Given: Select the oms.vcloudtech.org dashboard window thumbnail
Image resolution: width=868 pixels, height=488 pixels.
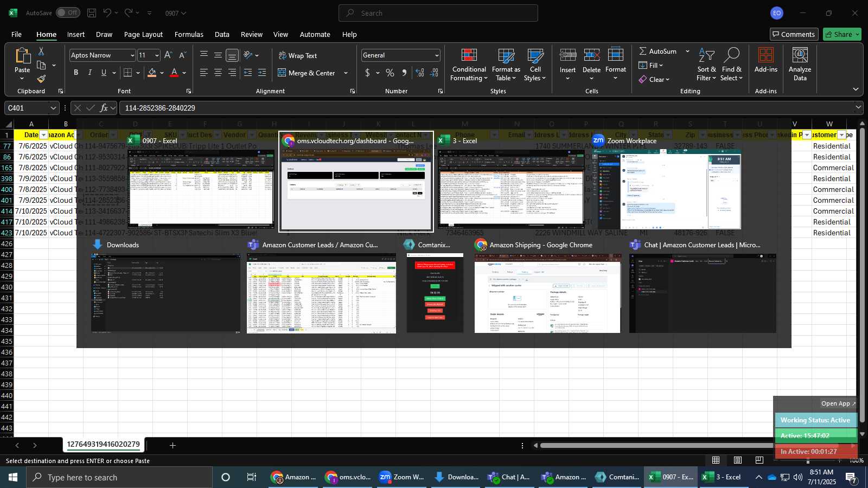Looking at the screenshot, I should (x=356, y=182).
